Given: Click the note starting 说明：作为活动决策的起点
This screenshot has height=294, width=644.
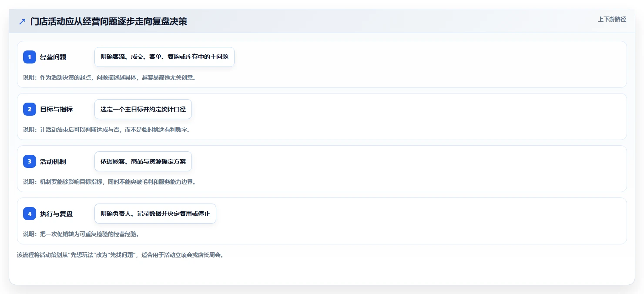Looking at the screenshot, I should [x=109, y=77].
